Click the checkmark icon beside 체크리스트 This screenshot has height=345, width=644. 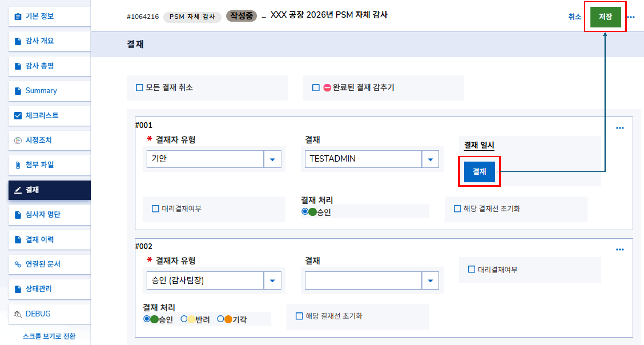pyautogui.click(x=18, y=116)
